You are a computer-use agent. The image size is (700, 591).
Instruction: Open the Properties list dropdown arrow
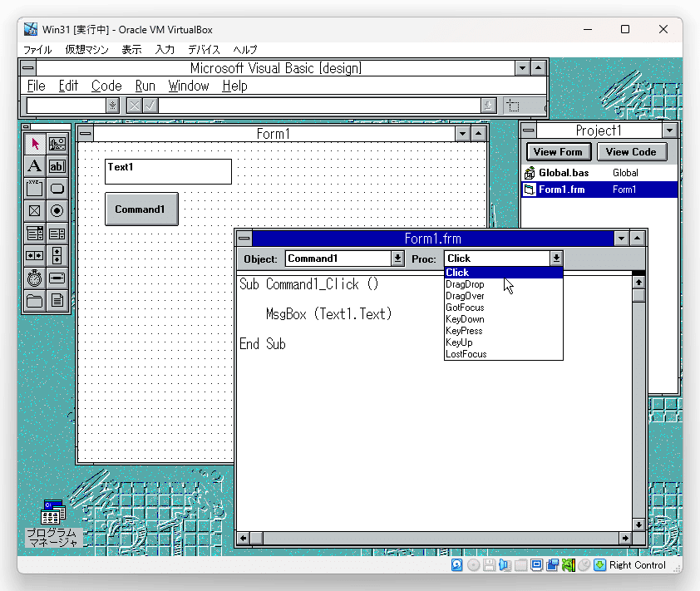[112, 106]
